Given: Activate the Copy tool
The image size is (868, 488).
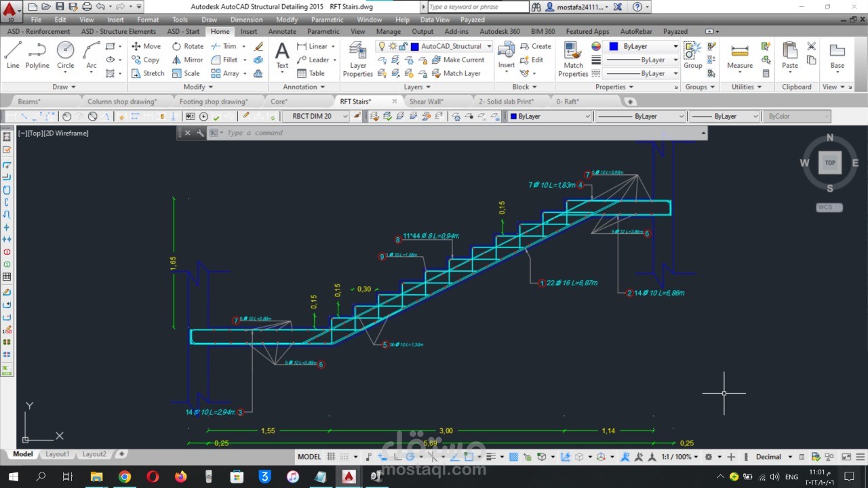Looking at the screenshot, I should click(x=145, y=60).
